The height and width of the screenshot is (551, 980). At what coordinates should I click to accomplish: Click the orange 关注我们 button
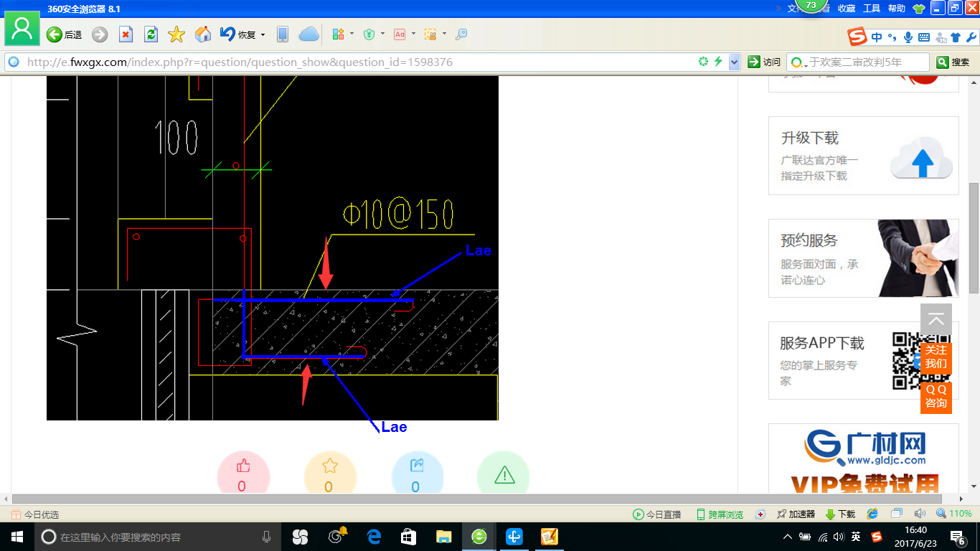[936, 357]
